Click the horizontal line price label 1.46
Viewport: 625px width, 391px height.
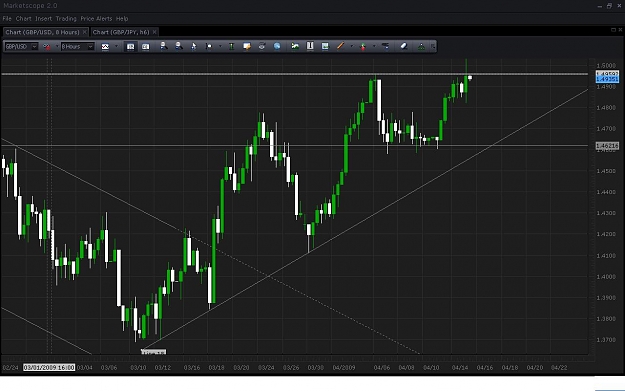(x=607, y=146)
